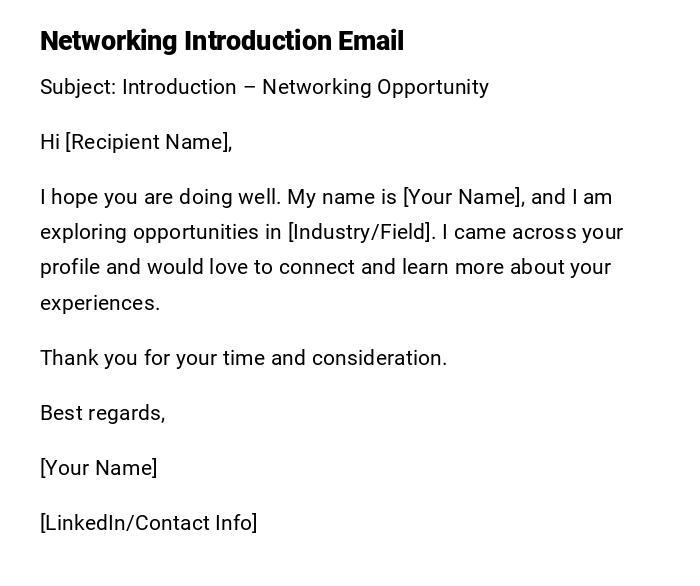Image resolution: width=700 pixels, height=586 pixels.
Task: Select the "[Industry/Field]" placeholder
Action: [x=361, y=232]
